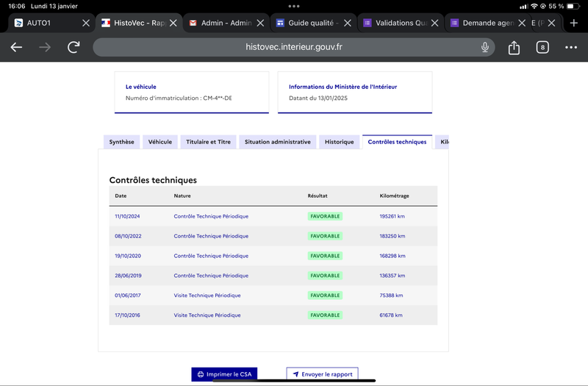588x386 pixels.
Task: Select the date 28/06/2019
Action: coord(128,275)
